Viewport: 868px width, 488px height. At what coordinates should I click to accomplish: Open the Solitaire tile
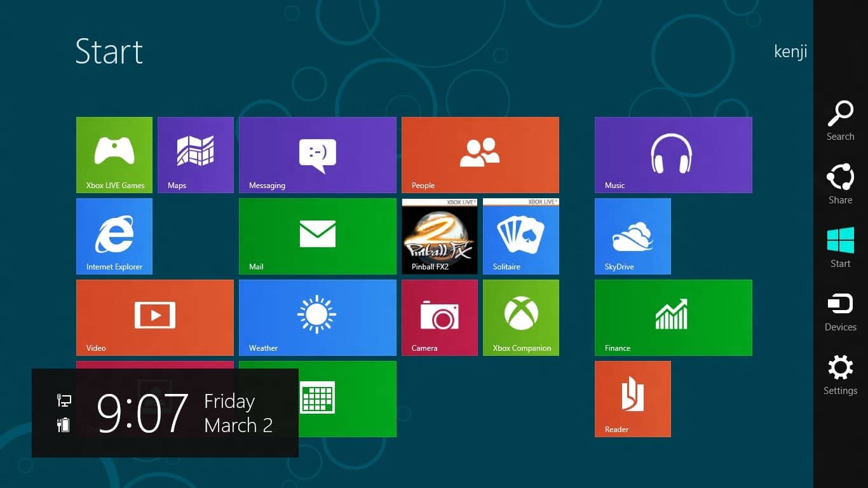[521, 236]
